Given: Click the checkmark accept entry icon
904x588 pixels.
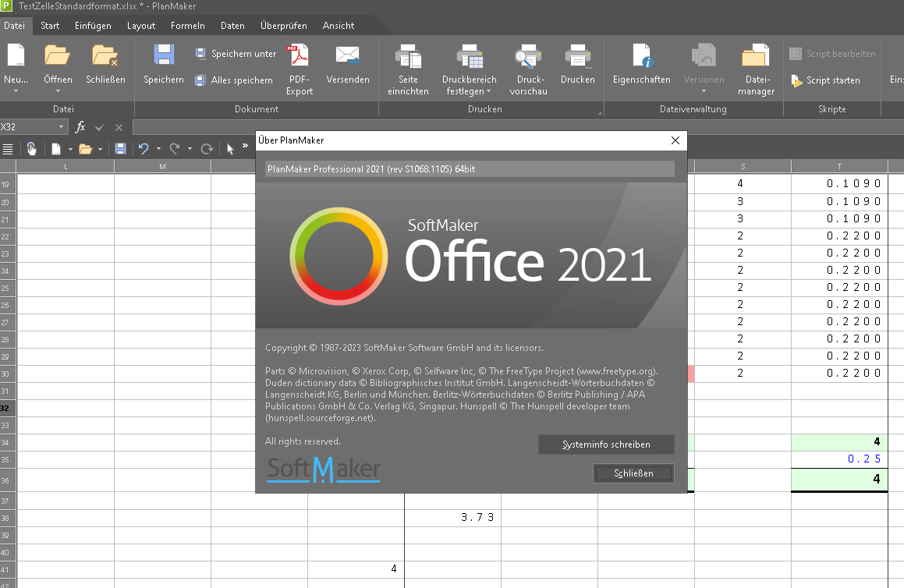Looking at the screenshot, I should click(100, 127).
